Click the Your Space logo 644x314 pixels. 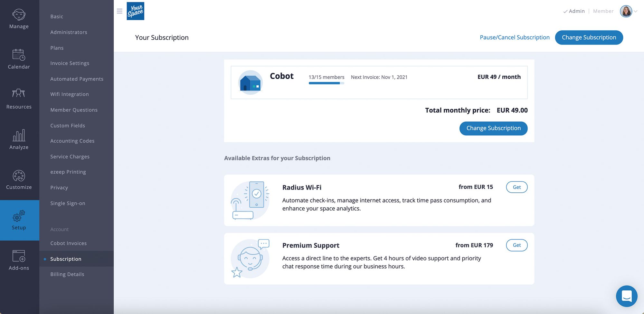[135, 11]
